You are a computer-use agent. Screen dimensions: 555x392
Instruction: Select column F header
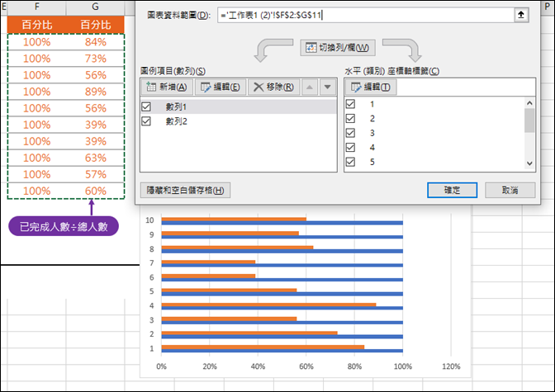[37, 7]
